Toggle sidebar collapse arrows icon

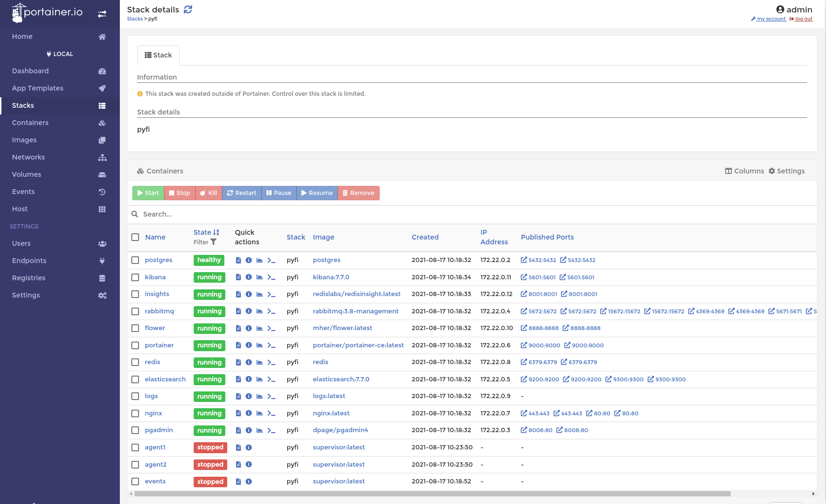pyautogui.click(x=102, y=14)
